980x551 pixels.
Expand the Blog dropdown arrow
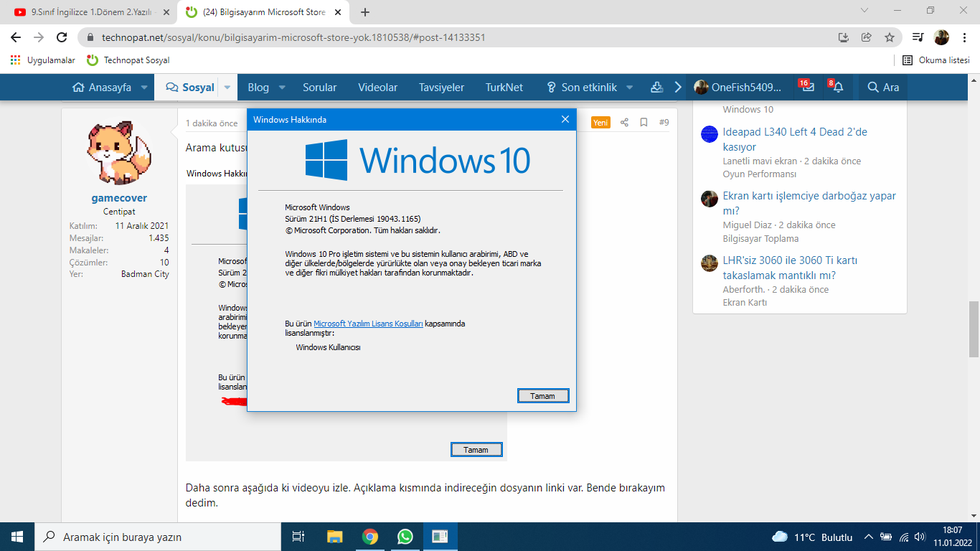click(x=282, y=88)
